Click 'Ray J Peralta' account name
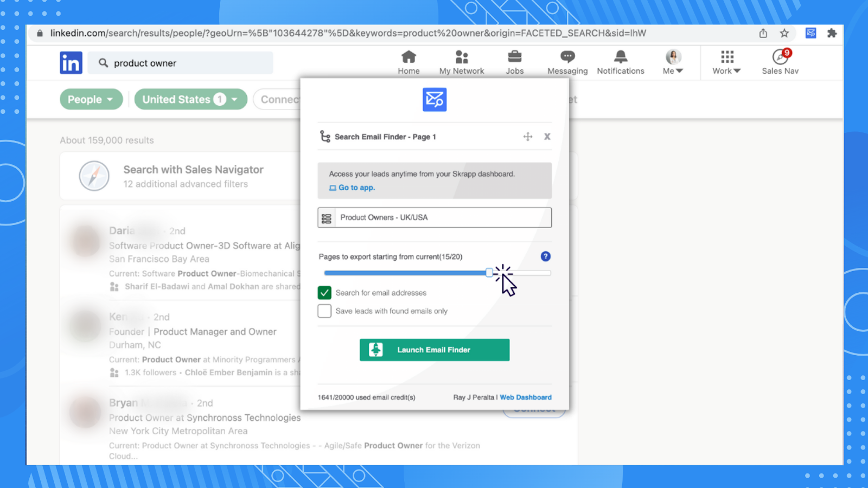This screenshot has width=868, height=488. click(x=474, y=397)
